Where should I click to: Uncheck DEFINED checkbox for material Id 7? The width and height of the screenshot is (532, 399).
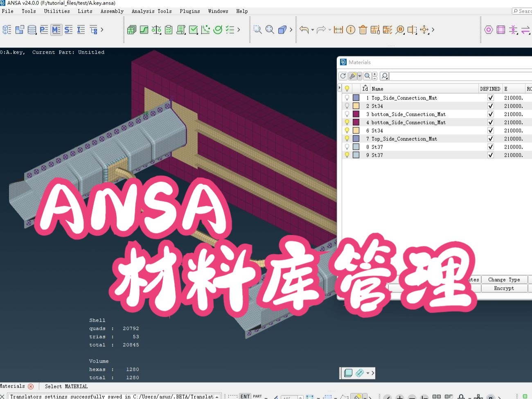click(490, 139)
